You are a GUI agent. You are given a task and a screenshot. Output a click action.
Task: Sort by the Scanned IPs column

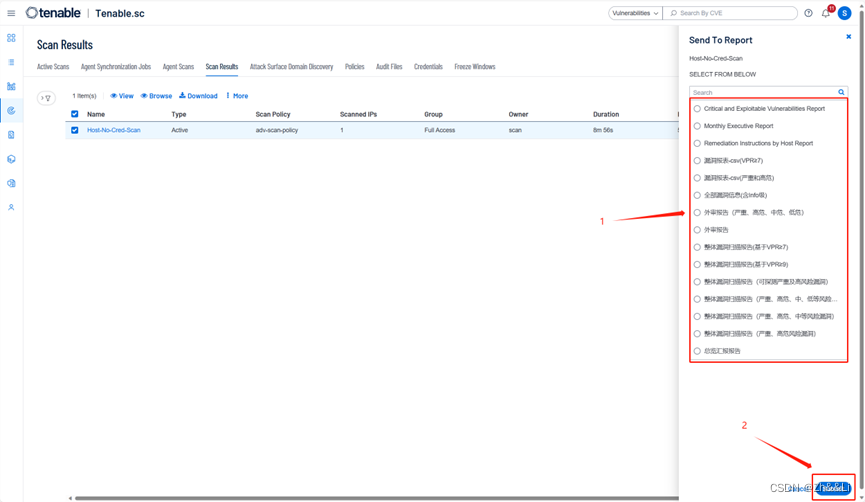pyautogui.click(x=358, y=114)
